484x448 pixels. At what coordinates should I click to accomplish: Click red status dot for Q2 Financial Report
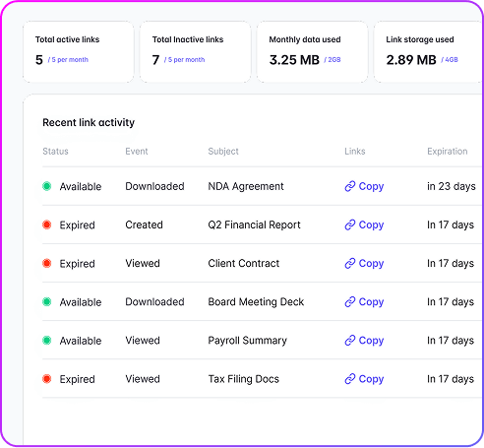[47, 224]
